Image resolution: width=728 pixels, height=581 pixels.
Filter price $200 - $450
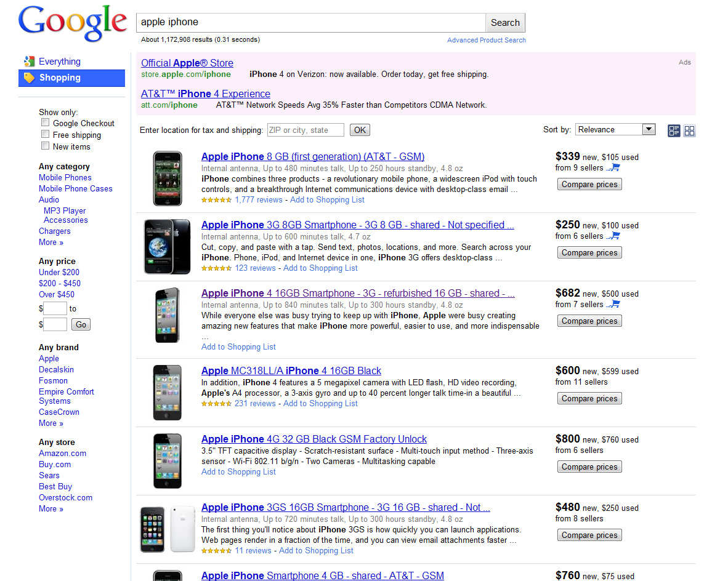click(59, 284)
